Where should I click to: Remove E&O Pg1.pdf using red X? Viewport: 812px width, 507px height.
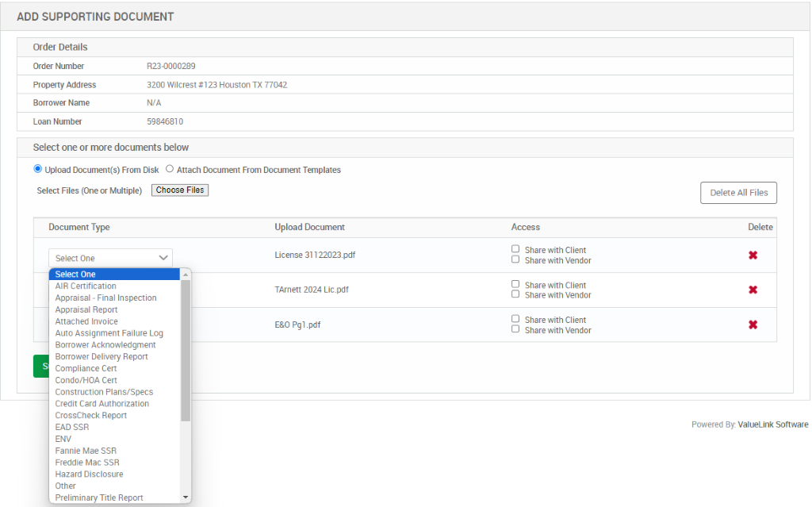753,325
